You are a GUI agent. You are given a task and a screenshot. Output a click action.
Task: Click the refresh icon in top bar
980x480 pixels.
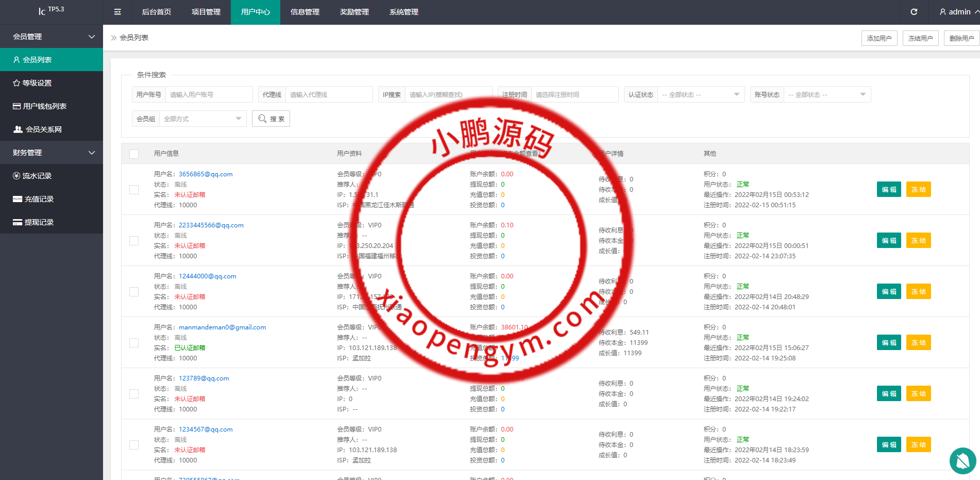pyautogui.click(x=914, y=12)
